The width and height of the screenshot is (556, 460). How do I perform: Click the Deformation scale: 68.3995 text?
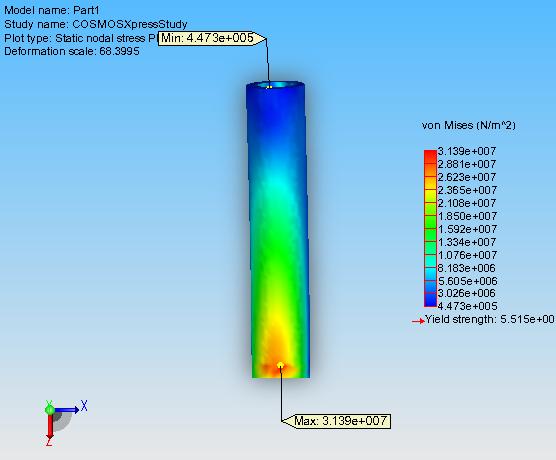pyautogui.click(x=72, y=51)
